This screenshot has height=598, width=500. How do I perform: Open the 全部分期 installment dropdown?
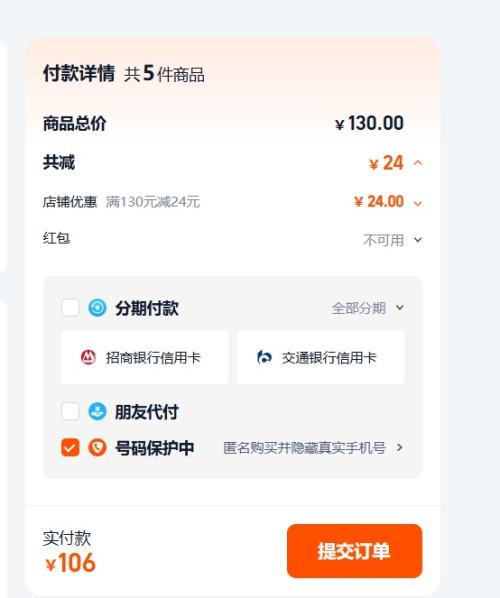[x=367, y=308]
